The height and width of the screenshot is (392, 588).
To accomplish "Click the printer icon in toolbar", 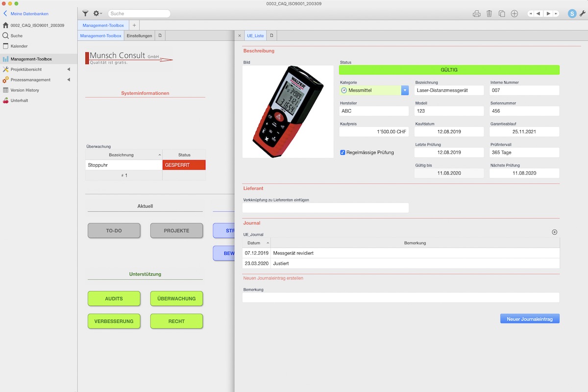I will 476,14.
